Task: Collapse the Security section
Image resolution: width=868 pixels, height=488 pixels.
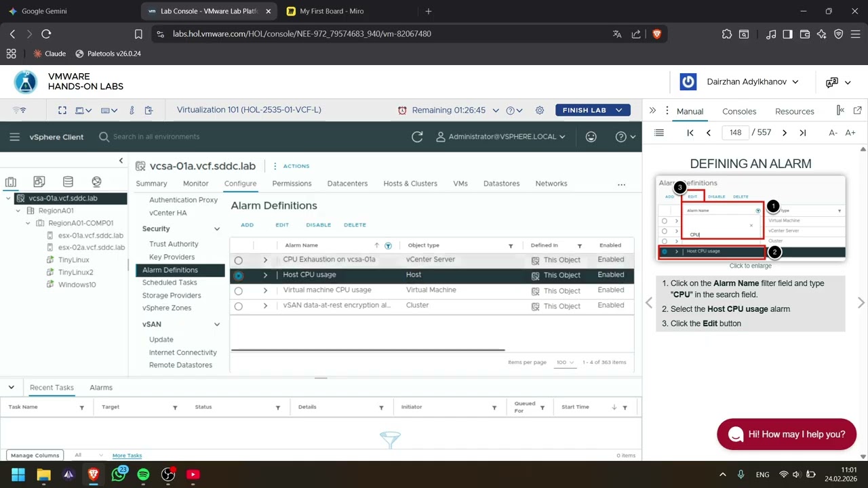Action: [x=217, y=229]
